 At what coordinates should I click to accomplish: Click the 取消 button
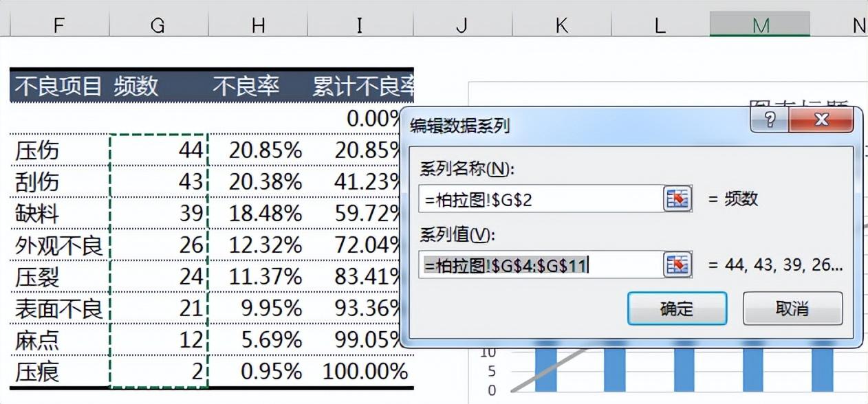792,308
